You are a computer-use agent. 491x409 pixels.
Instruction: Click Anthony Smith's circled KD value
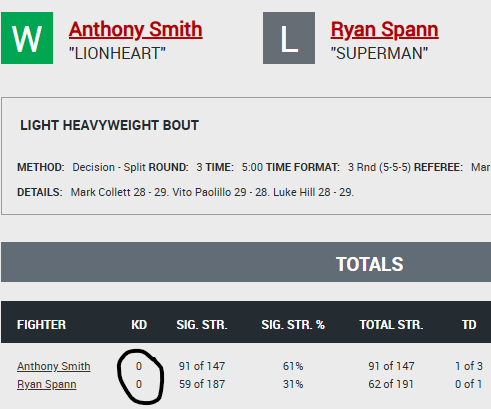139,366
